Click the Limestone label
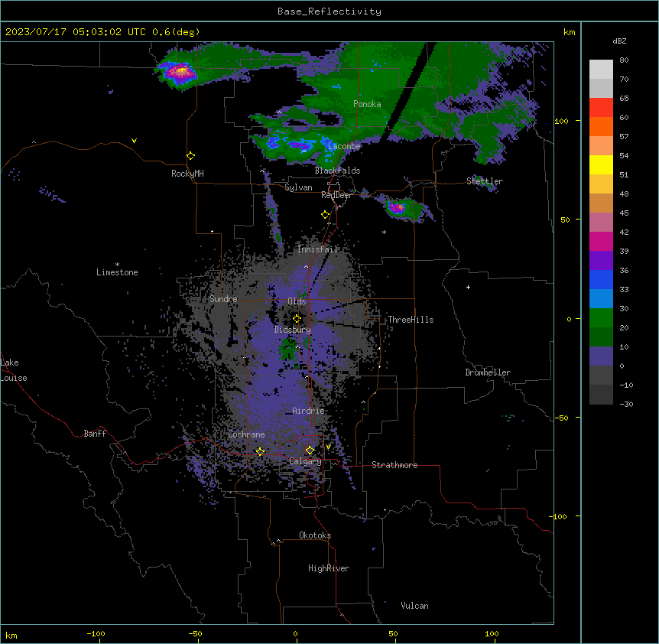The width and height of the screenshot is (659, 644). pyautogui.click(x=117, y=272)
